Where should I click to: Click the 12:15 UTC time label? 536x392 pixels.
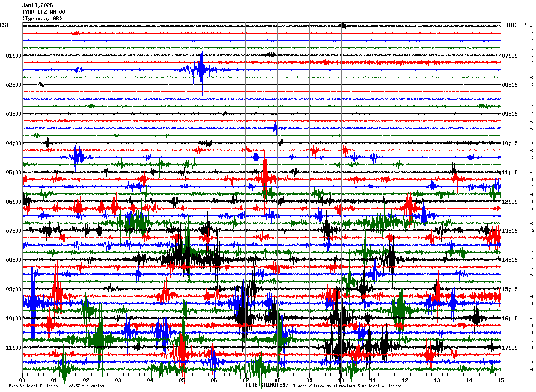click(x=510, y=202)
